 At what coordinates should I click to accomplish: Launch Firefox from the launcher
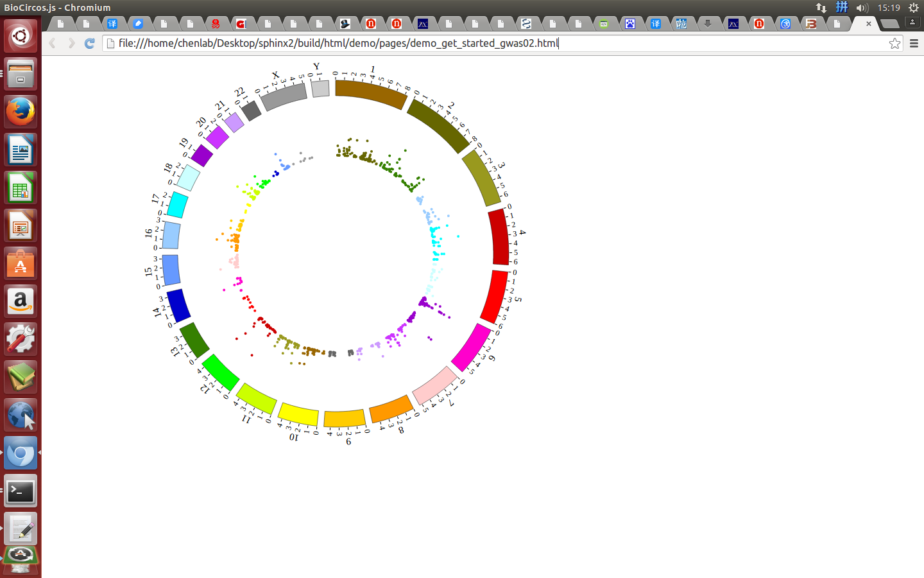[21, 111]
